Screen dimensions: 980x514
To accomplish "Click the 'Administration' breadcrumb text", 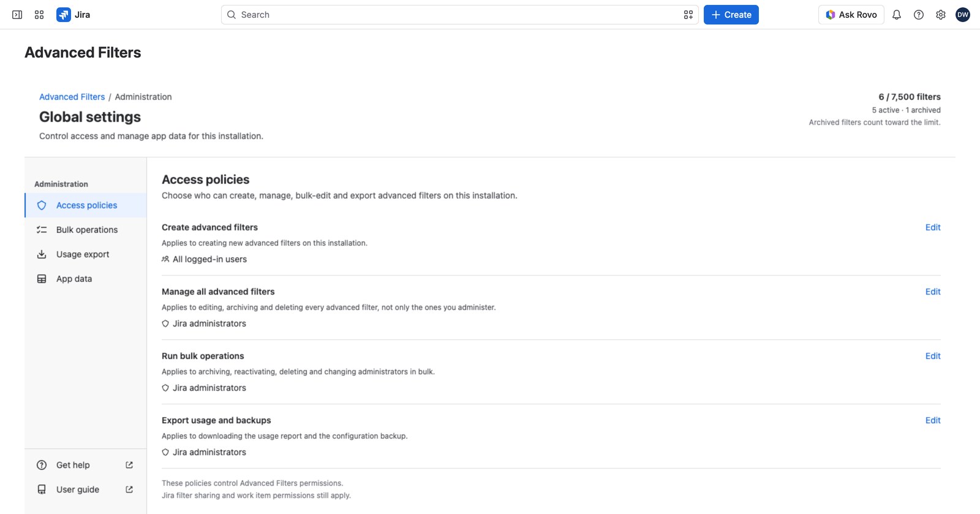I will click(x=143, y=97).
